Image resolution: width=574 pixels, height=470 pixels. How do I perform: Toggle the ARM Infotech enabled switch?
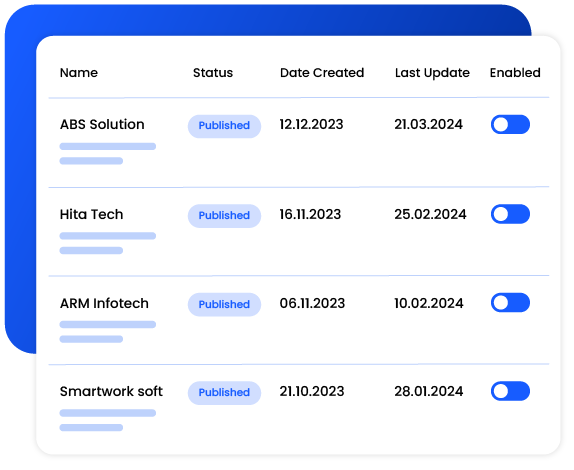(510, 302)
